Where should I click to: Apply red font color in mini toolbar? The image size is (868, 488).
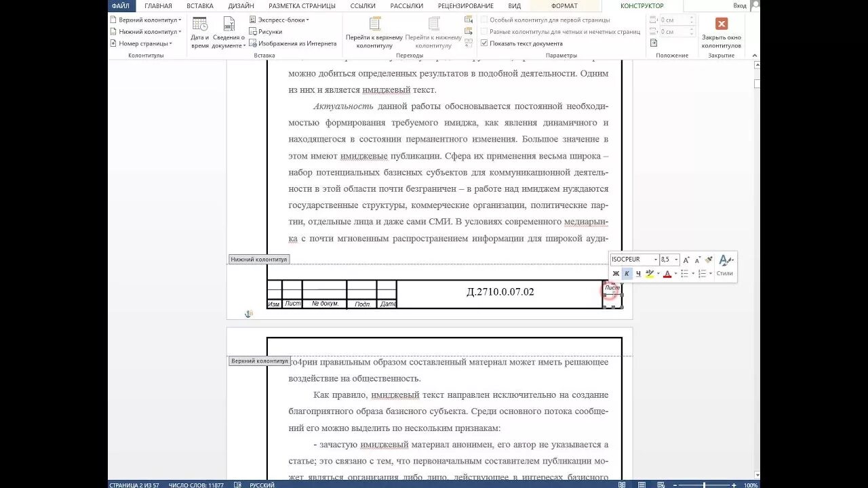pos(667,274)
